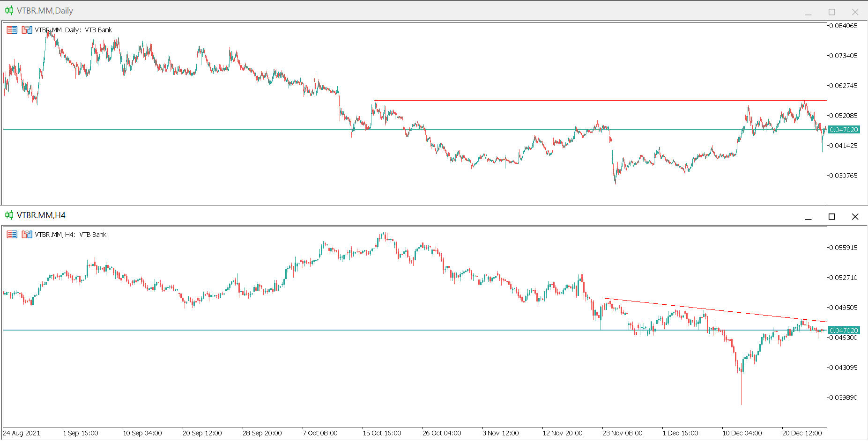Click the '1 Sep 16:00' time label
The width and height of the screenshot is (868, 441).
point(81,433)
